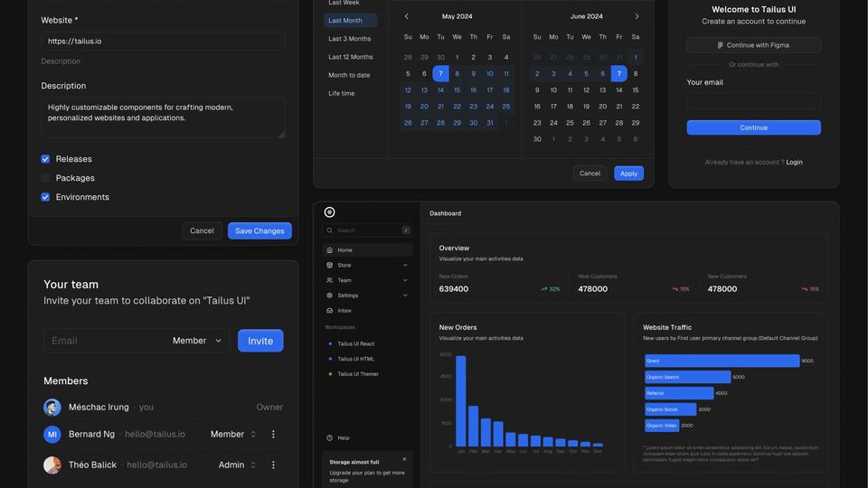Select the Month to date preset
Image resolution: width=868 pixels, height=488 pixels.
351,75
